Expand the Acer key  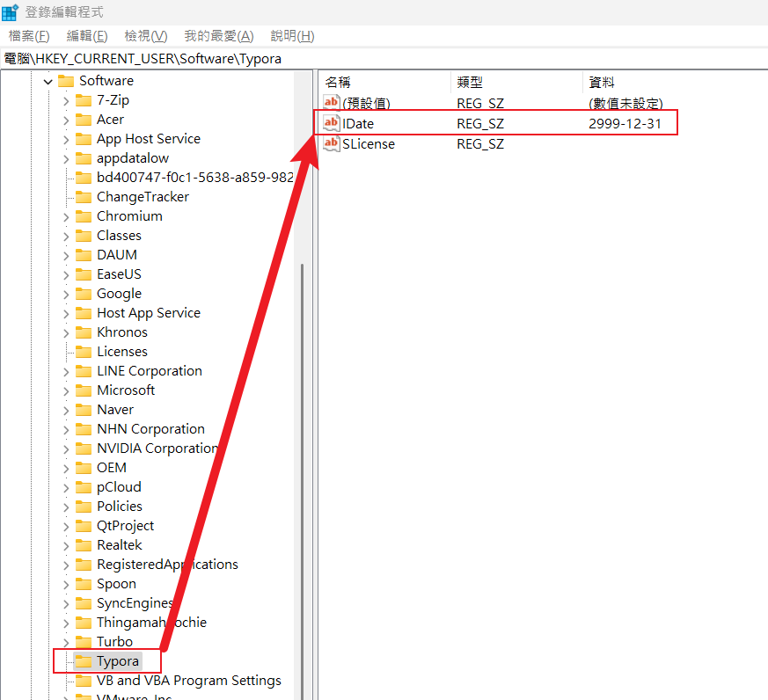[x=66, y=120]
